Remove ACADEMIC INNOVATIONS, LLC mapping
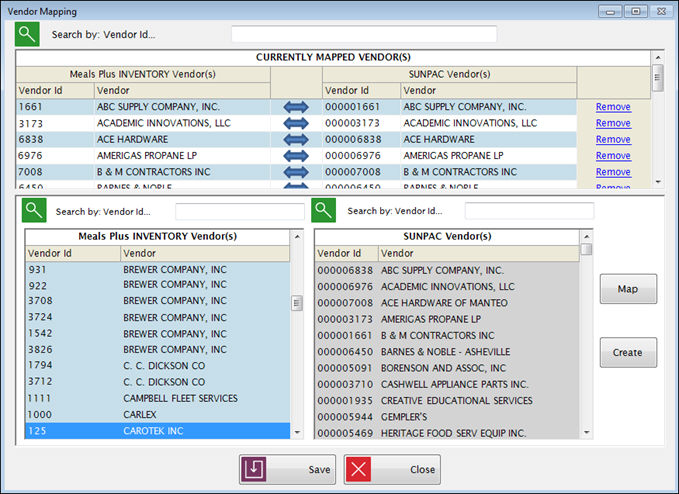The image size is (679, 494). click(613, 123)
